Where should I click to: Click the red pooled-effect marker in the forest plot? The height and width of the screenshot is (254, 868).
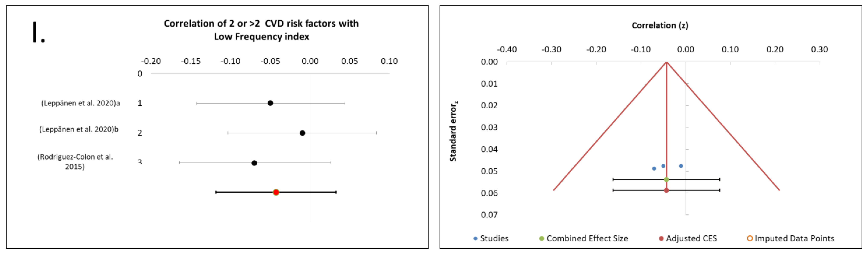[x=276, y=192]
